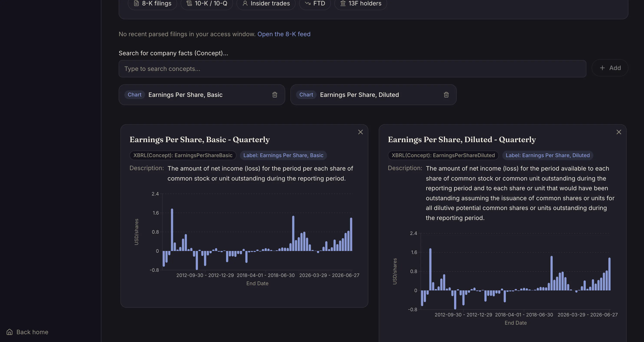Click the 'Search for company facts (Concept)...' label

173,53
